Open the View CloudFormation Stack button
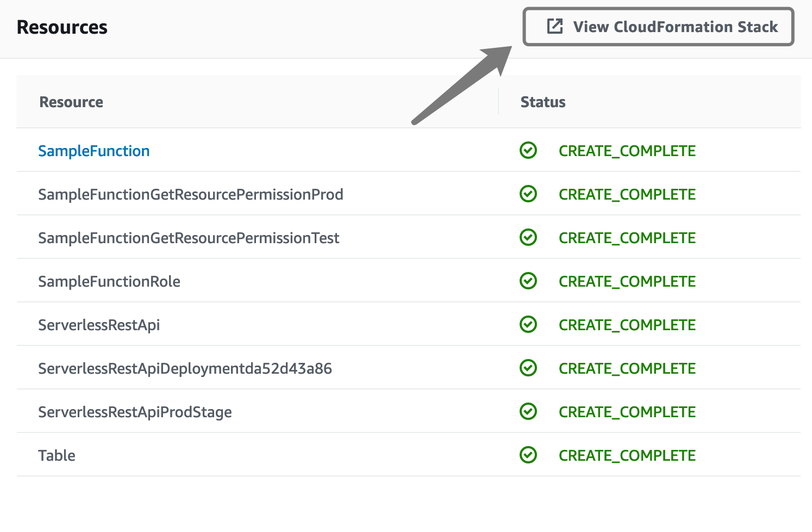 coord(658,27)
